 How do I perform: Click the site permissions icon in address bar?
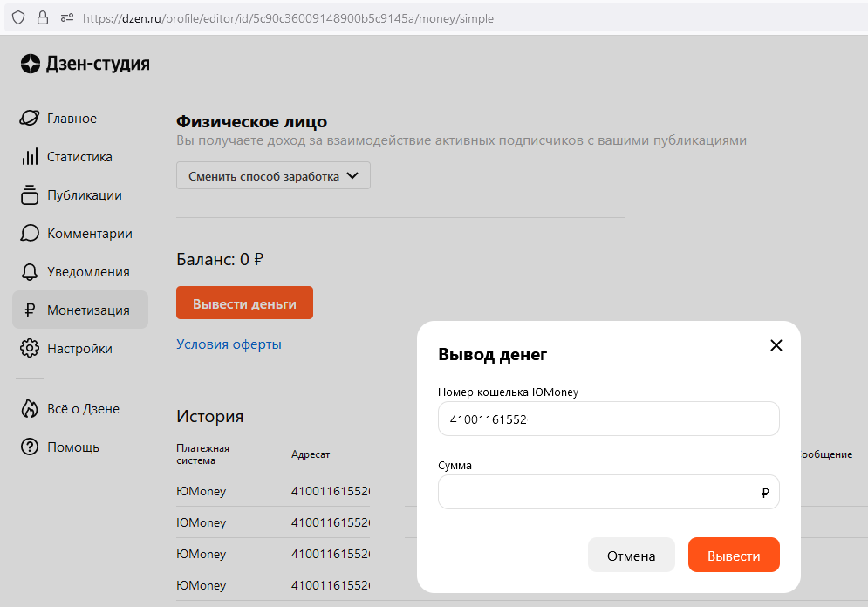click(x=67, y=18)
